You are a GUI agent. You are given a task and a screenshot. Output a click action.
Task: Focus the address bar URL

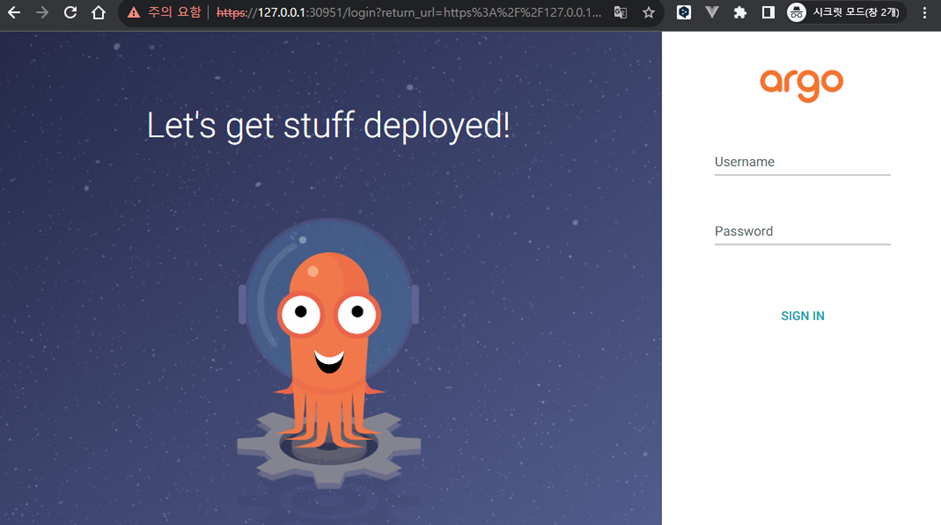pos(409,12)
